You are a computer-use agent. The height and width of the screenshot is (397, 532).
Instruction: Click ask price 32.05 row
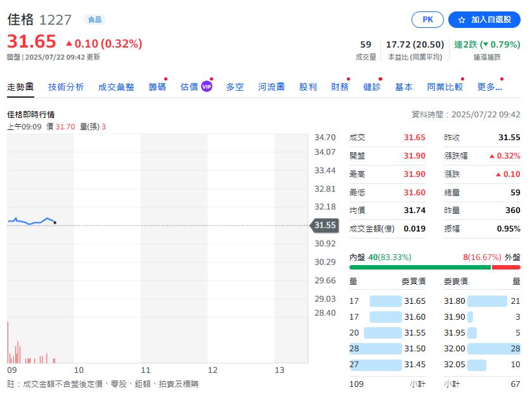click(482, 365)
